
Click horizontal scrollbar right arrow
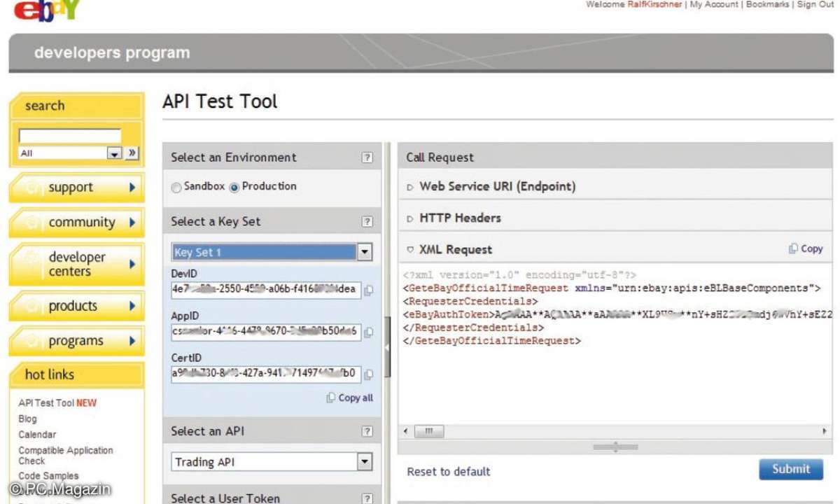[x=825, y=431]
